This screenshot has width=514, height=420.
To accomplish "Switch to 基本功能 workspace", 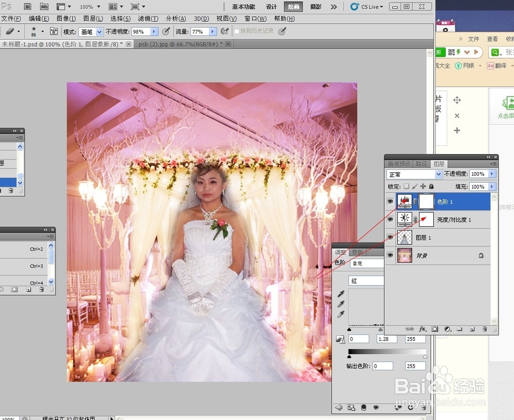I will tap(243, 7).
